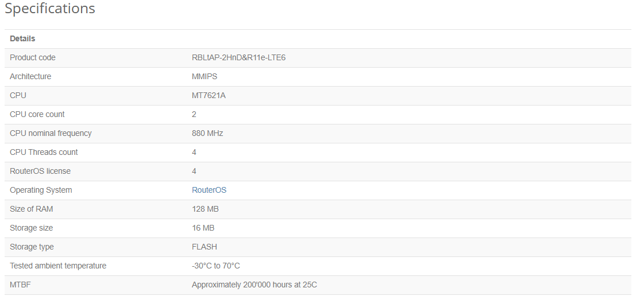
Task: Select the MTBF approximately 200'000 hours value
Action: (254, 285)
